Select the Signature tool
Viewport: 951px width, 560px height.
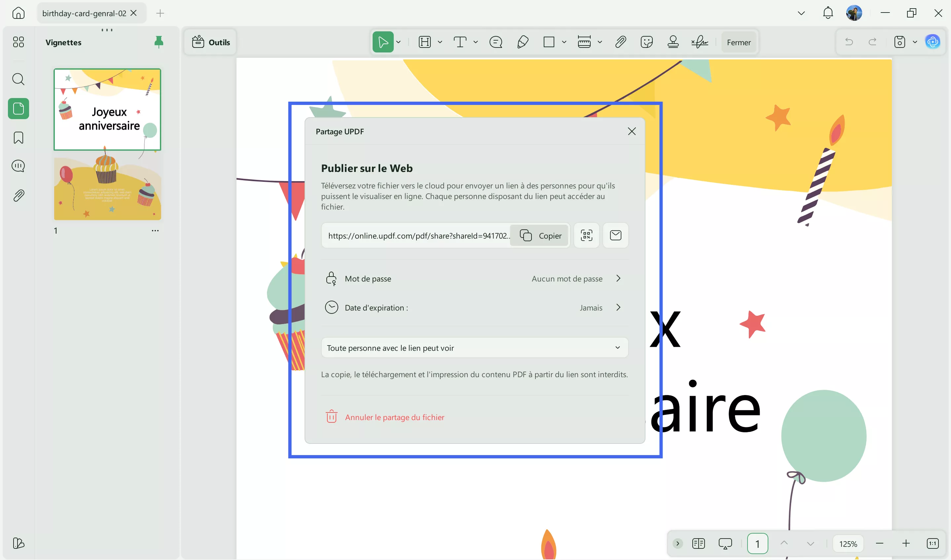tap(700, 42)
